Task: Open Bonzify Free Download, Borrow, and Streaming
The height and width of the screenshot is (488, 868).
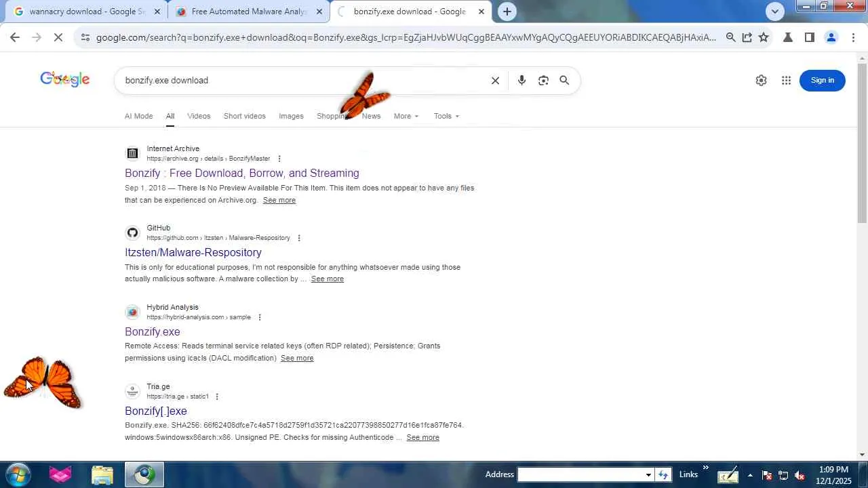Action: point(242,174)
